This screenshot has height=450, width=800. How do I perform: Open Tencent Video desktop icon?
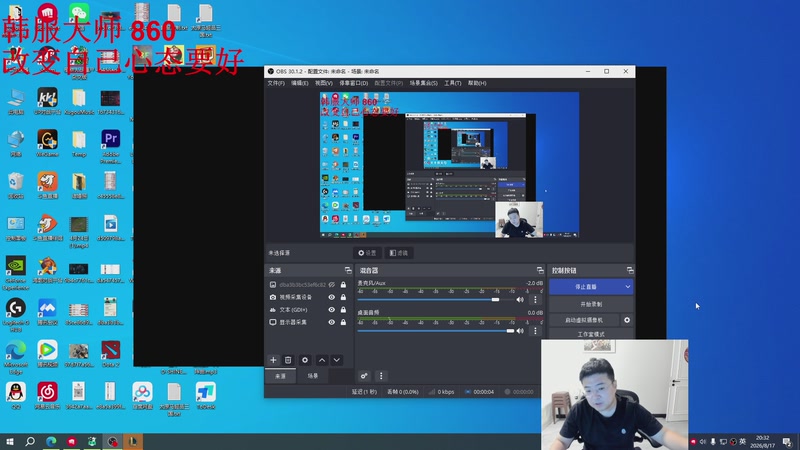47,355
